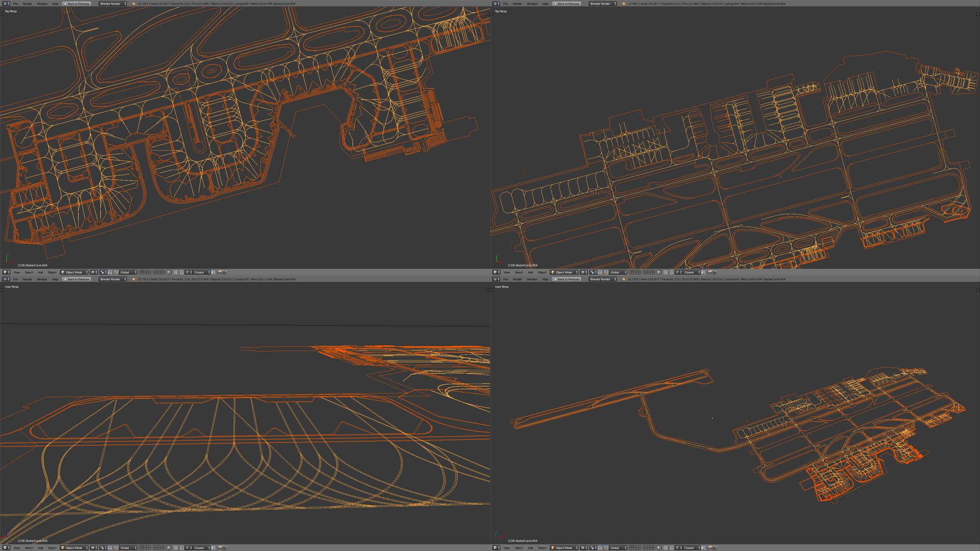Viewport: 980px width, 551px height.
Task: Toggle proportional editing in top-right 3D view header
Action: [x=666, y=272]
